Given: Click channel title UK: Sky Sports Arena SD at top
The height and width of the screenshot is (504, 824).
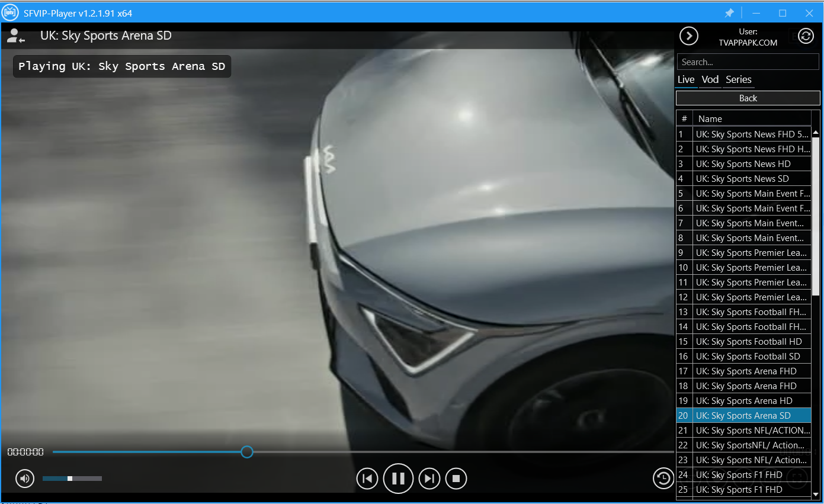Looking at the screenshot, I should pos(106,36).
